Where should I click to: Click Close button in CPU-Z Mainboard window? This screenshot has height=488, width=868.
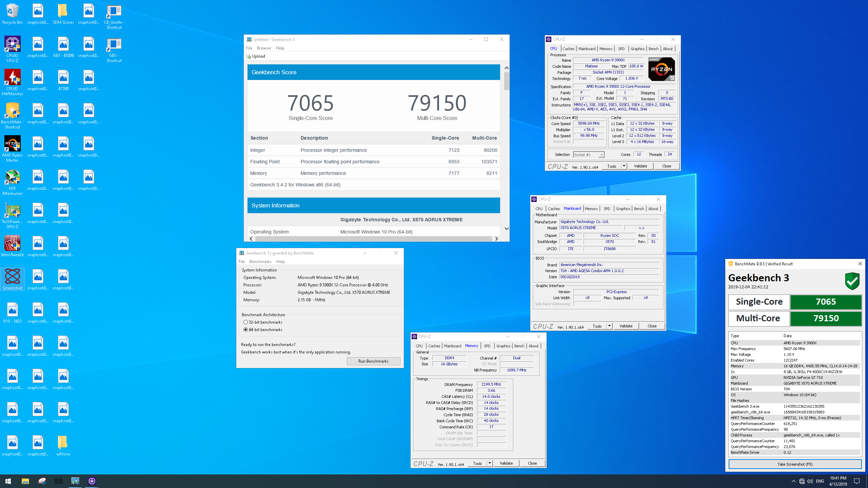pos(652,326)
